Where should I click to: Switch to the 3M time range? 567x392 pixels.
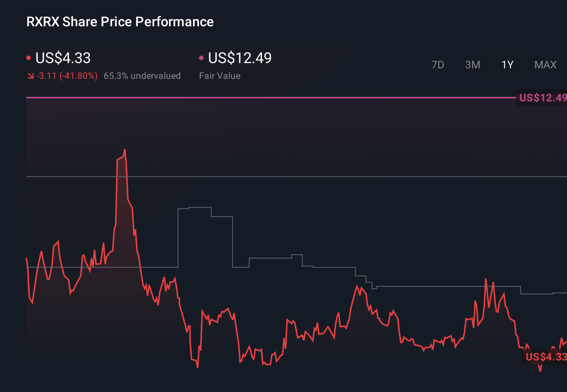472,65
